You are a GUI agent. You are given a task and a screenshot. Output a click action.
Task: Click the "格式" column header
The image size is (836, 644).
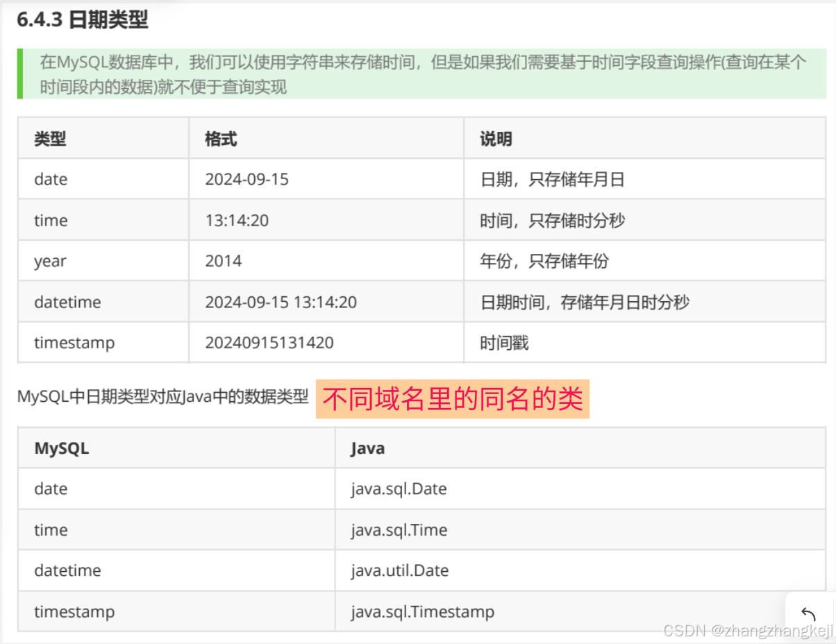pyautogui.click(x=326, y=138)
